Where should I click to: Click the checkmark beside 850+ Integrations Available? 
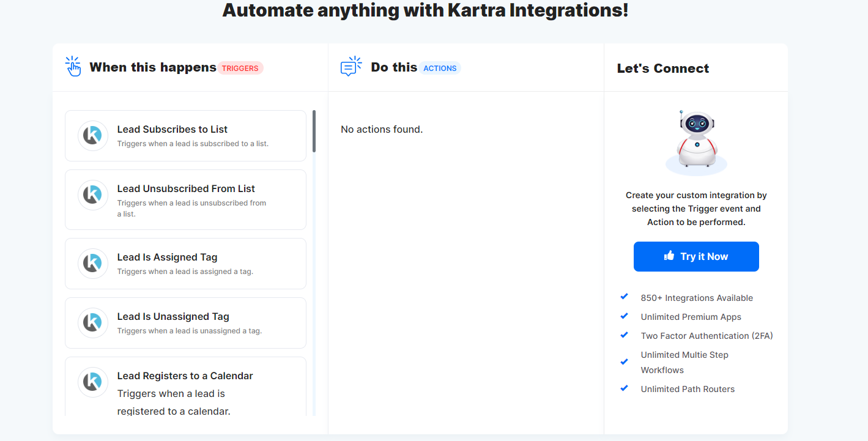[x=625, y=297]
